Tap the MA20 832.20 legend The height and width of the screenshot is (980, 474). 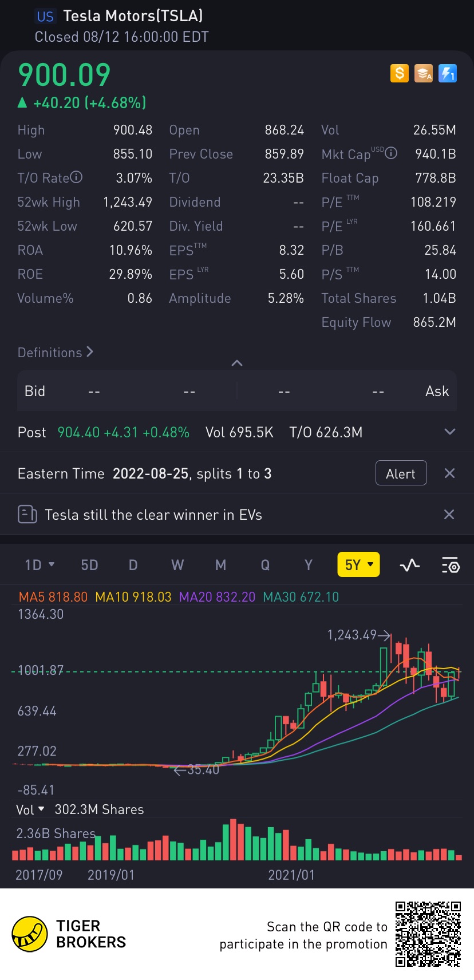point(217,597)
